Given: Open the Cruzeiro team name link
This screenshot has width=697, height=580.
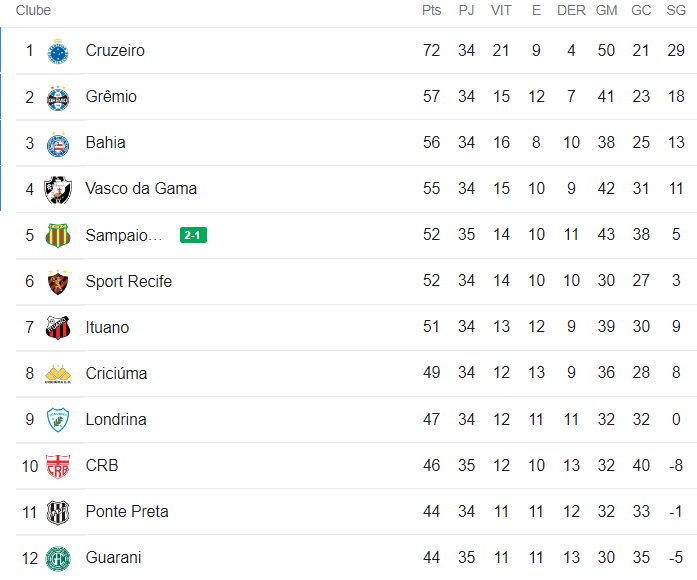Looking at the screenshot, I should (x=115, y=51).
